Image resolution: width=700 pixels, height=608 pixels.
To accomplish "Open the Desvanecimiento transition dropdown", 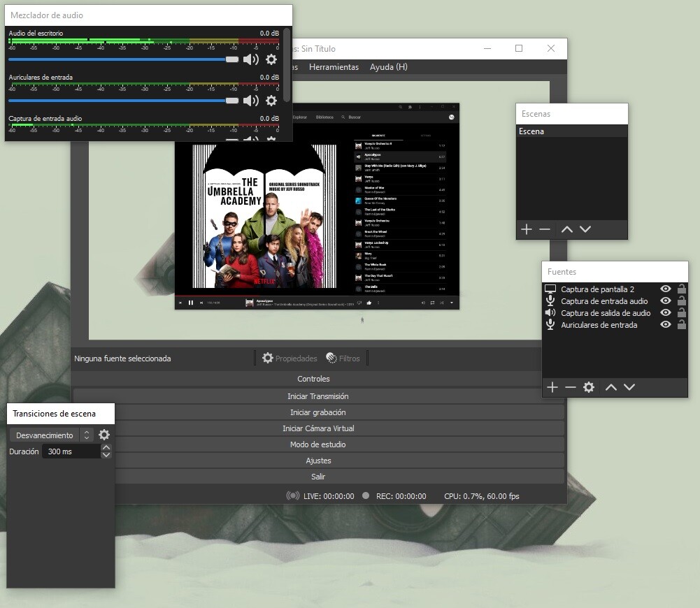I will 51,435.
